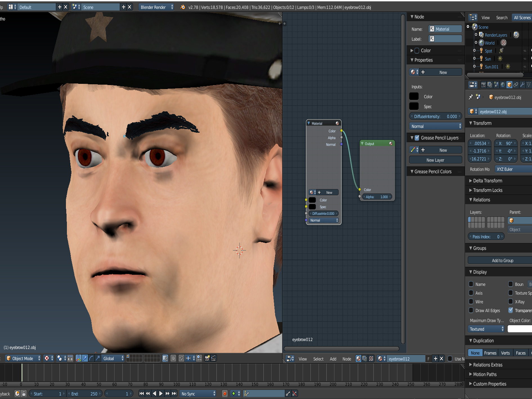This screenshot has height=399, width=532.
Task: Enable the Wire display checkbox
Action: point(471,302)
